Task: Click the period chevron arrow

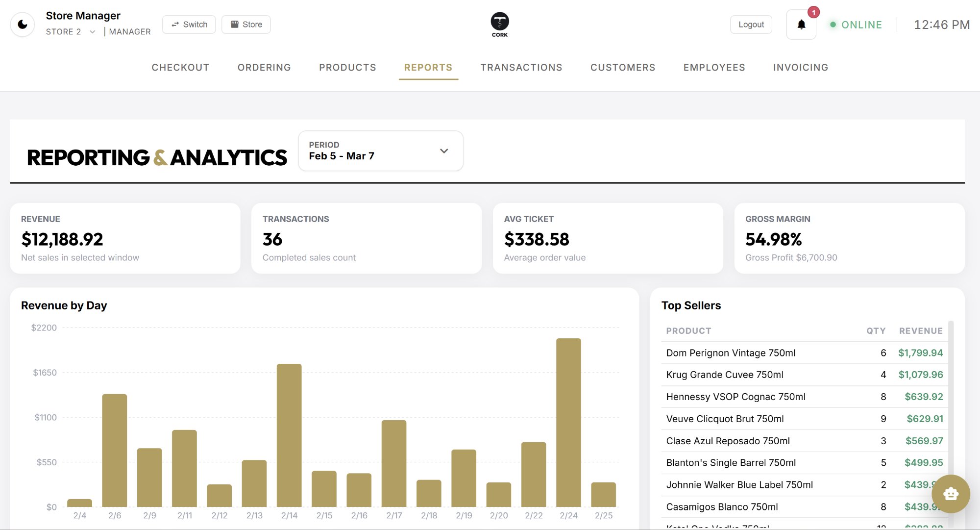Action: 444,151
